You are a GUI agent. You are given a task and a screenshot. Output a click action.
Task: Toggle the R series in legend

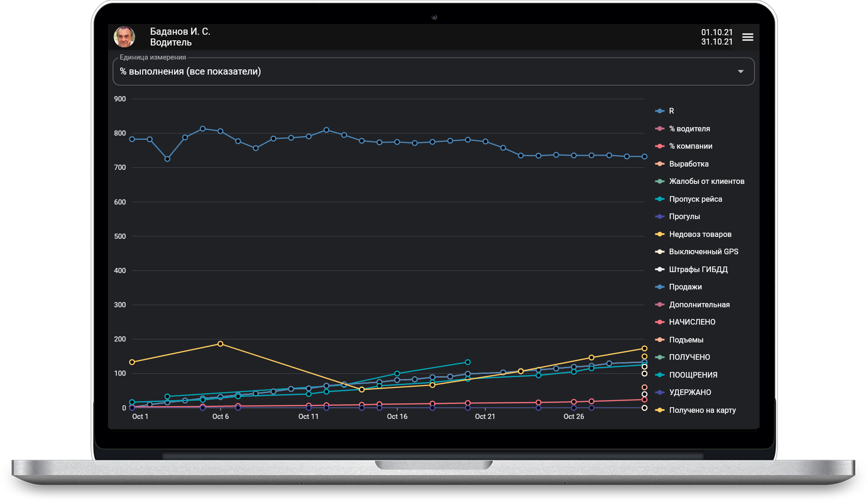[665, 111]
